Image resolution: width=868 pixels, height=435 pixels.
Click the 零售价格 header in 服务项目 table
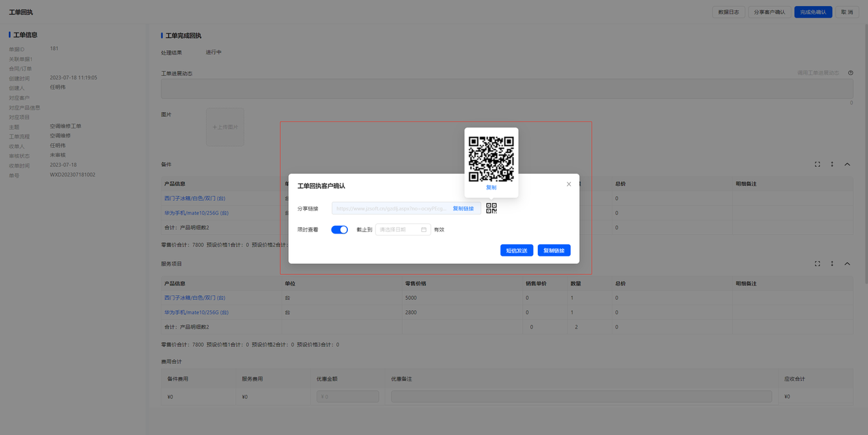point(416,283)
